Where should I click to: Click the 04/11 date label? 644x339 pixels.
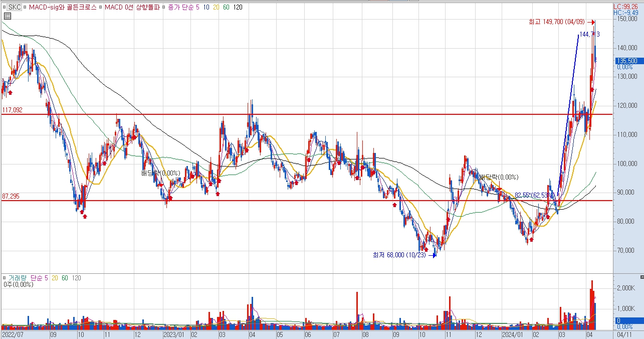tap(624, 333)
